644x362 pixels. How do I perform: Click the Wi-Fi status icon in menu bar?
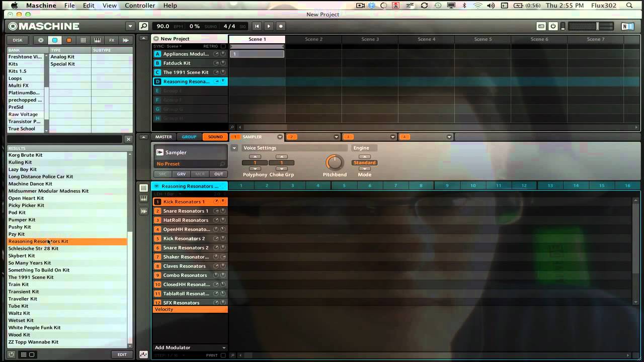(477, 6)
